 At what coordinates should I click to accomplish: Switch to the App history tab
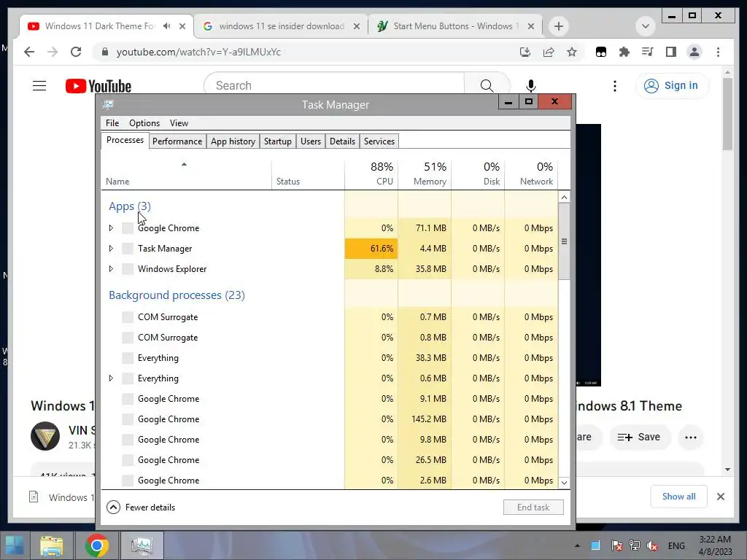click(233, 141)
